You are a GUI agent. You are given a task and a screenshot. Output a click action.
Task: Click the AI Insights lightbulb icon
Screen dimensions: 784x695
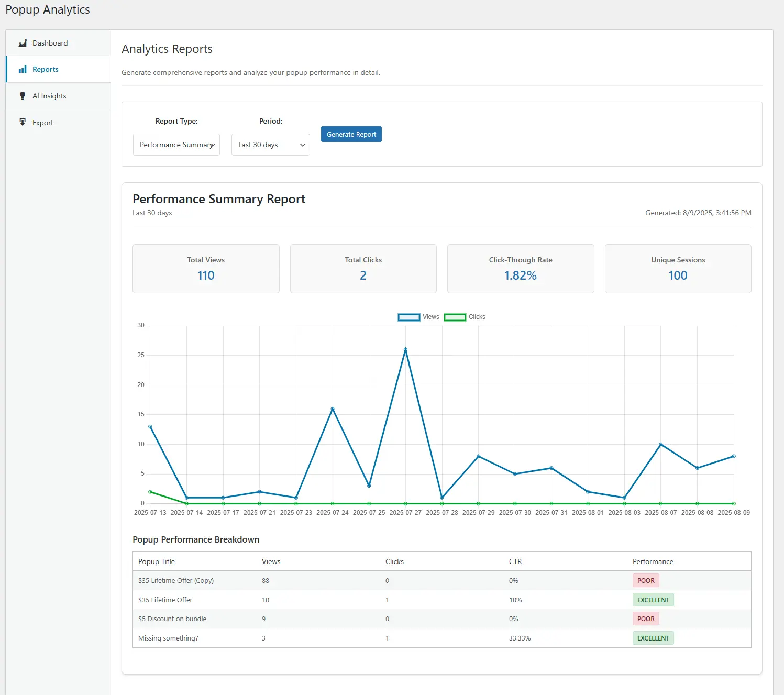(23, 96)
